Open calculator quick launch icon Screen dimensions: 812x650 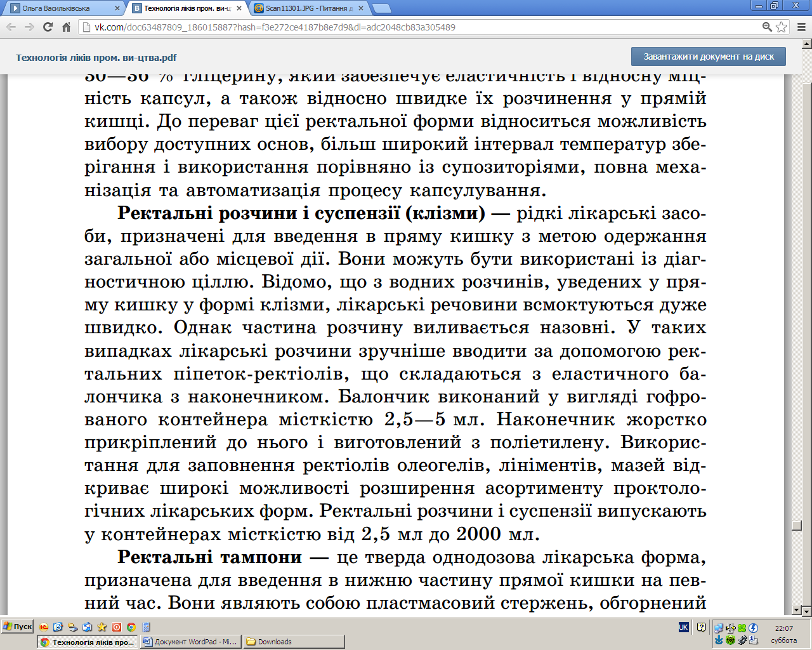[x=146, y=627]
